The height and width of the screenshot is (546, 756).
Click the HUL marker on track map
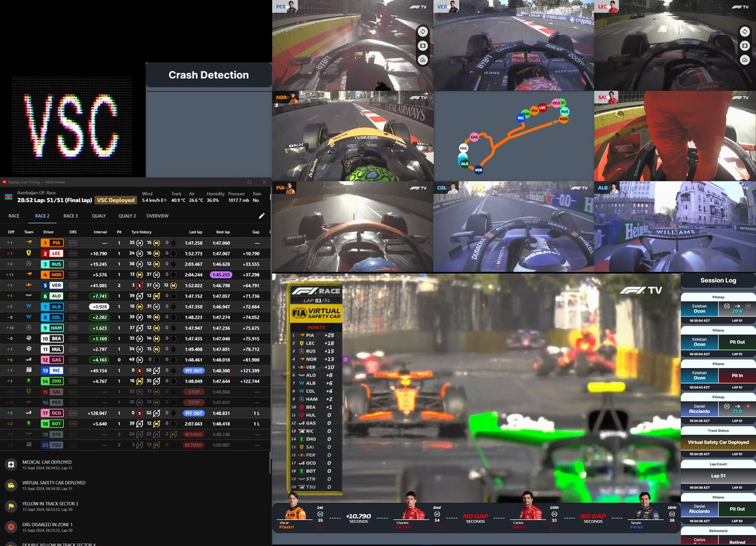click(463, 148)
